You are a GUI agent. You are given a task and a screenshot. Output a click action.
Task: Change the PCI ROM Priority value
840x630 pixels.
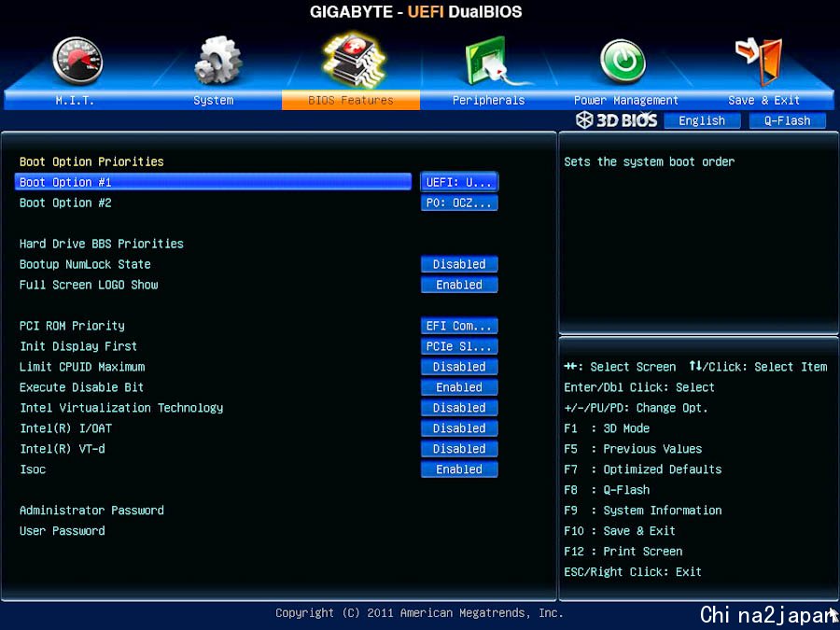(x=459, y=326)
